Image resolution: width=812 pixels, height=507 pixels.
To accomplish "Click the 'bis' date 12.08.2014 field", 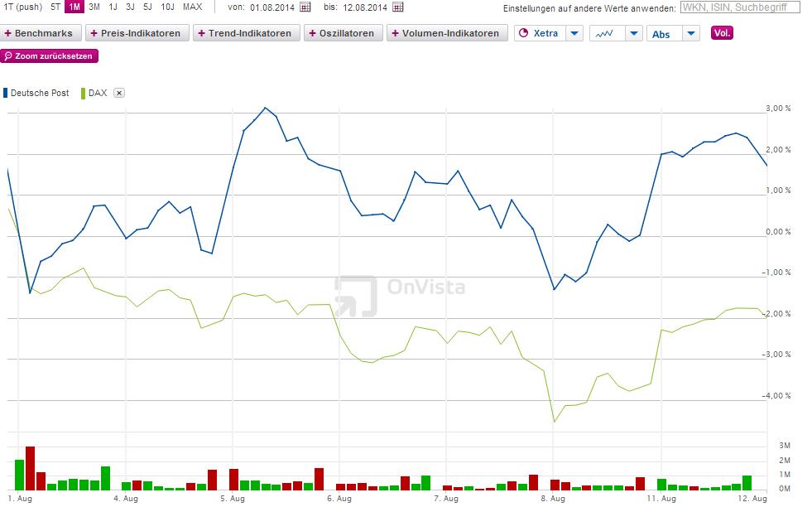I will pyautogui.click(x=364, y=7).
